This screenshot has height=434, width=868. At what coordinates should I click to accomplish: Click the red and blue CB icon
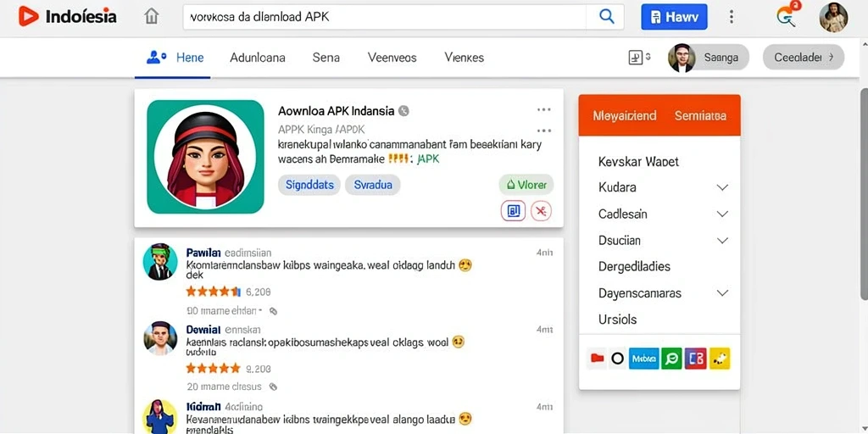(695, 359)
